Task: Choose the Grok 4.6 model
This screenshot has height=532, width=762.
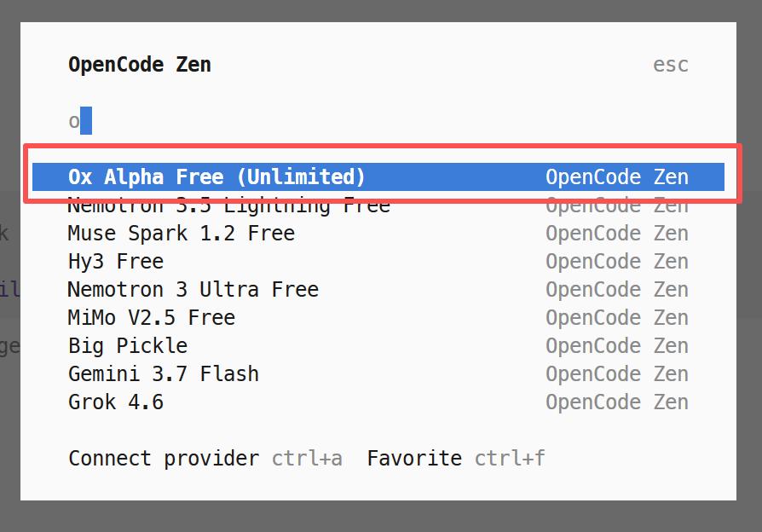Action: point(378,402)
